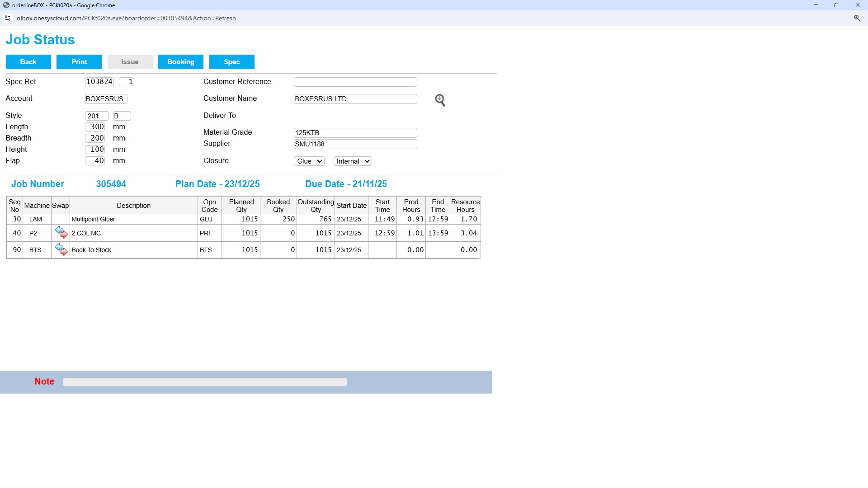The image size is (868, 488).
Task: Restore down the browser window
Action: pyautogui.click(x=837, y=5)
